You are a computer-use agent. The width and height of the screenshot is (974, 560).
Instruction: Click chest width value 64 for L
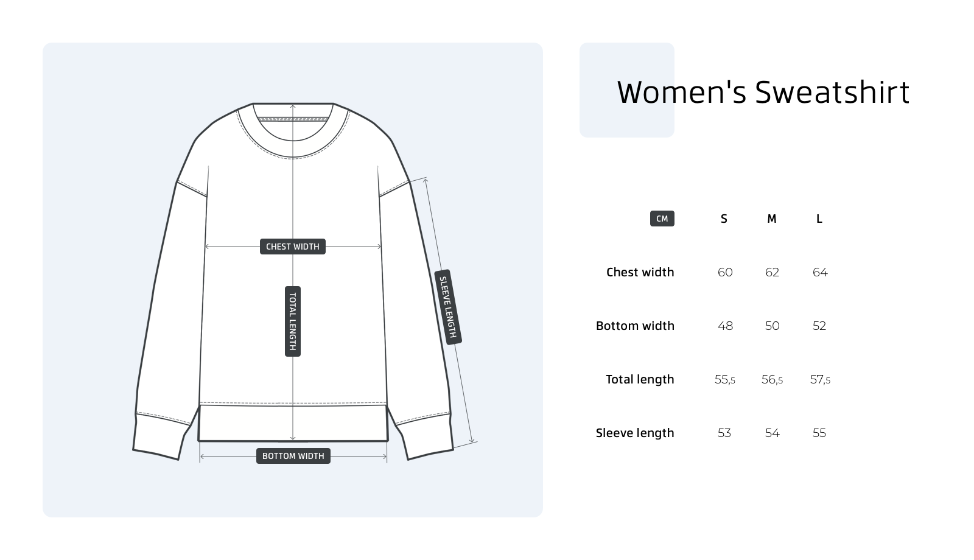pyautogui.click(x=820, y=272)
